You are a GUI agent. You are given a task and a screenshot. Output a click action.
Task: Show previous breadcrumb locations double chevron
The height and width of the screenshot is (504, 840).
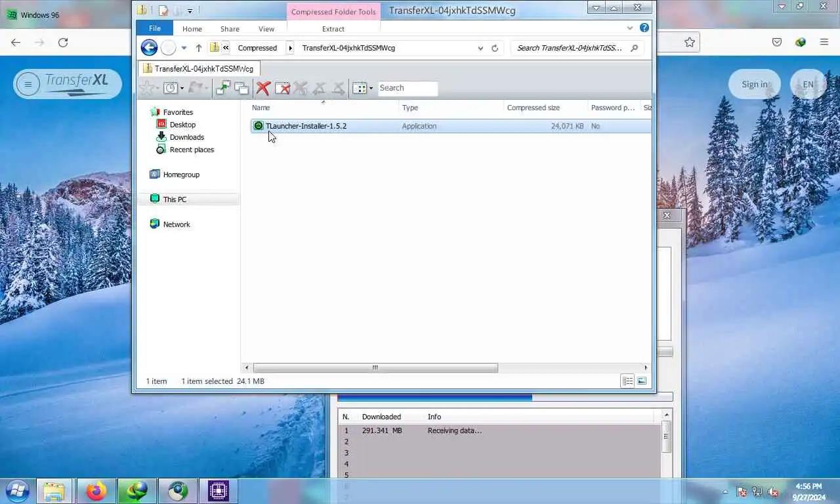point(226,48)
